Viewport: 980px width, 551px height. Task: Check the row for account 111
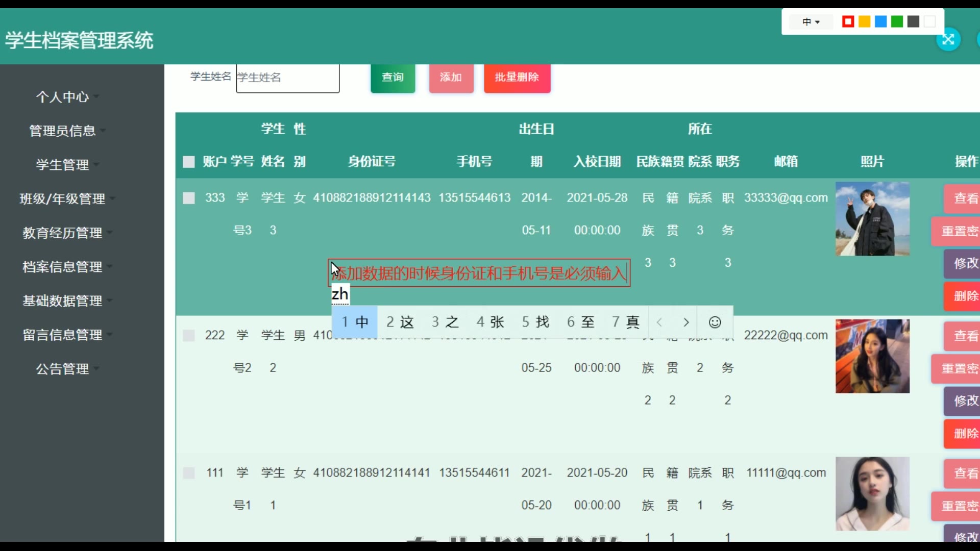(x=189, y=473)
